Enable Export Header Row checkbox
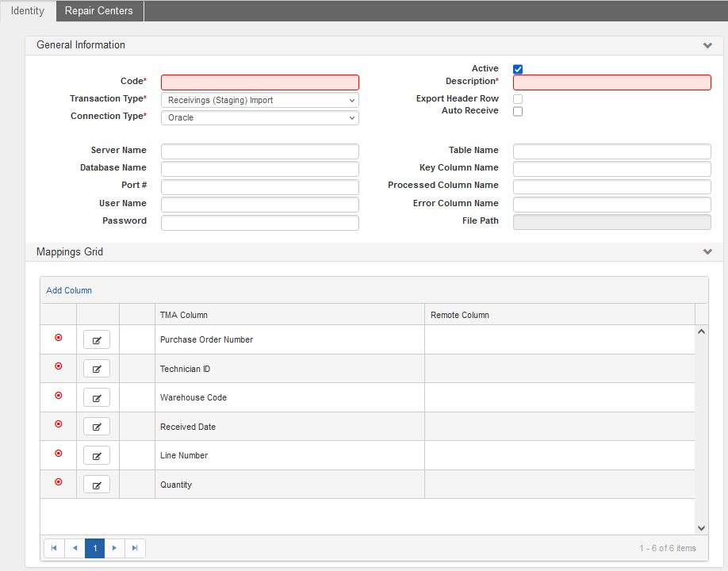Image resolution: width=728 pixels, height=571 pixels. (x=518, y=99)
